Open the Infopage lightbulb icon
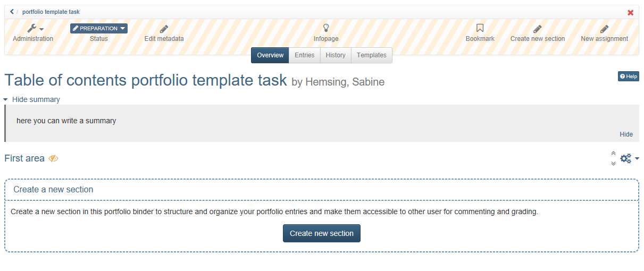Screen dimensions: 644x271 point(326,29)
